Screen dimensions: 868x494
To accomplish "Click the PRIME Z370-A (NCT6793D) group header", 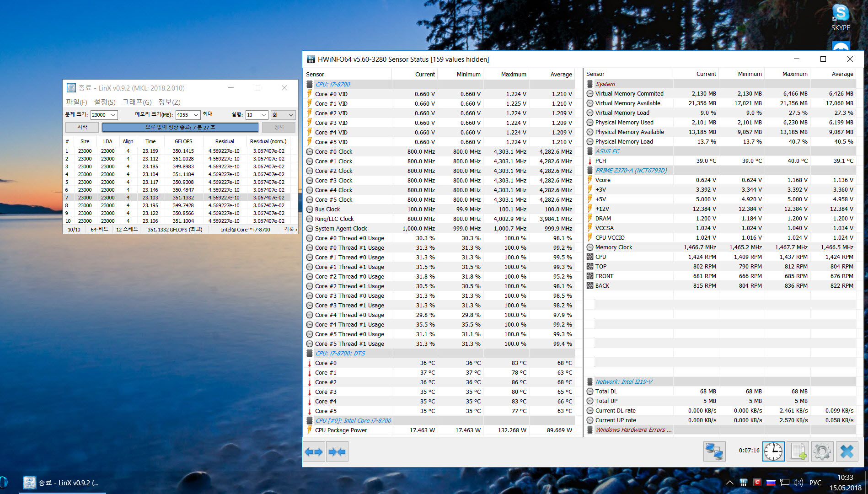I will 631,170.
